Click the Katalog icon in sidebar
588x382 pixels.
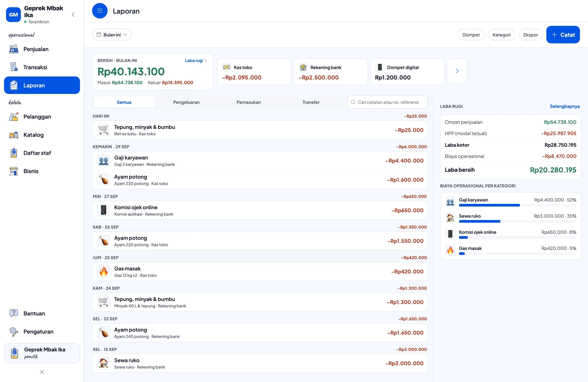tap(13, 135)
